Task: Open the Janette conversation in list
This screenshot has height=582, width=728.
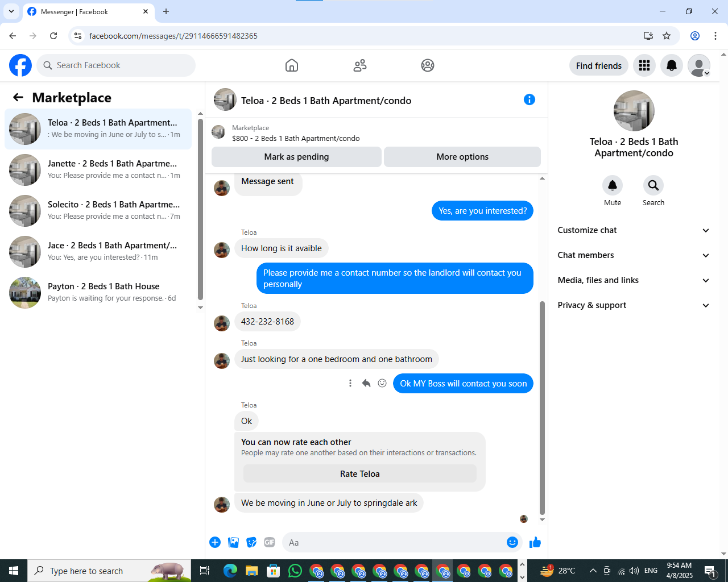Action: (98, 170)
